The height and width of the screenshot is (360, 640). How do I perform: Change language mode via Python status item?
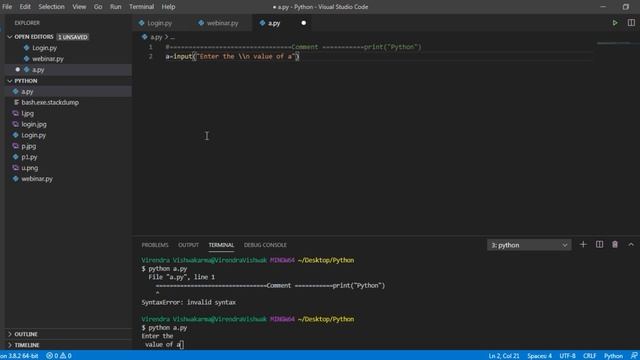click(x=613, y=356)
